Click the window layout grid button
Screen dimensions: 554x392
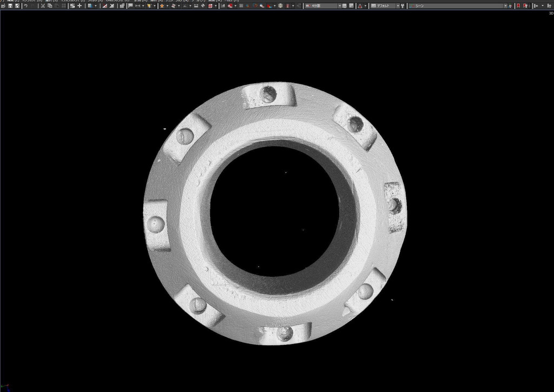click(x=352, y=6)
